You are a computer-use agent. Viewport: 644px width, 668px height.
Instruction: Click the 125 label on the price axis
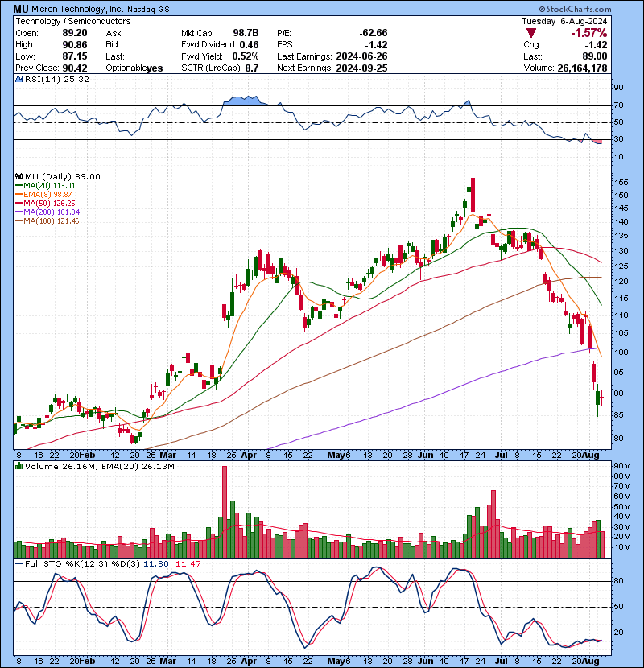621,266
